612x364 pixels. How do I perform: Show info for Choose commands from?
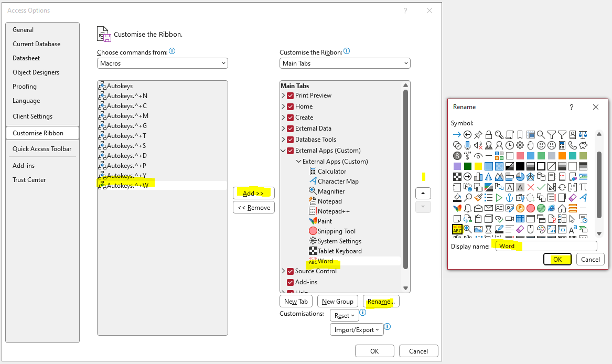coord(172,51)
